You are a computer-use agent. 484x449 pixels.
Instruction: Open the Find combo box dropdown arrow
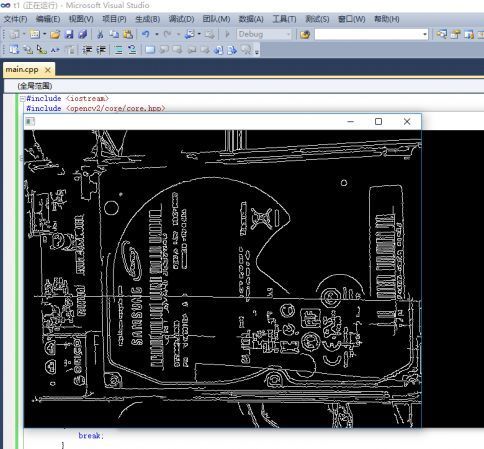(425, 34)
